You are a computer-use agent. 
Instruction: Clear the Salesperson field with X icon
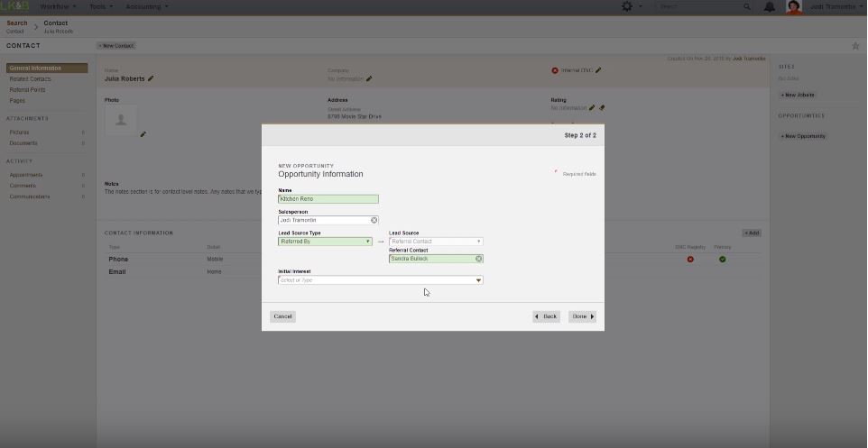[374, 220]
